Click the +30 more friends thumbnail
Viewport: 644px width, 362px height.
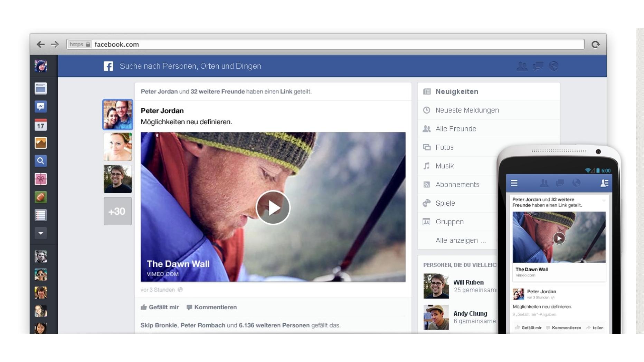[117, 211]
